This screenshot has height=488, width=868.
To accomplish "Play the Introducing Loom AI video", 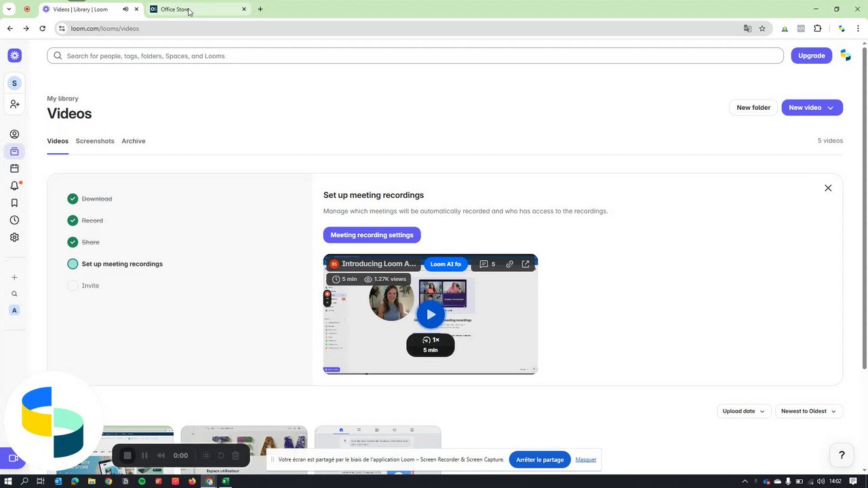I will pos(431,314).
